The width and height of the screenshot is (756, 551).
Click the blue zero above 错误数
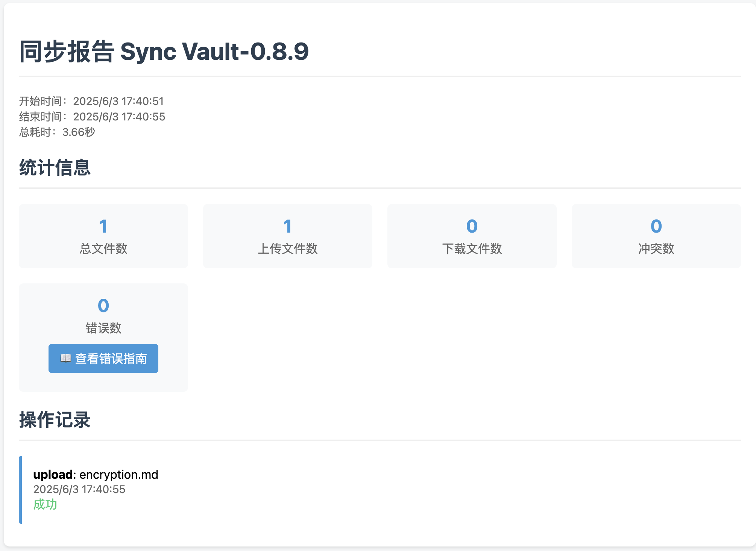coord(103,306)
